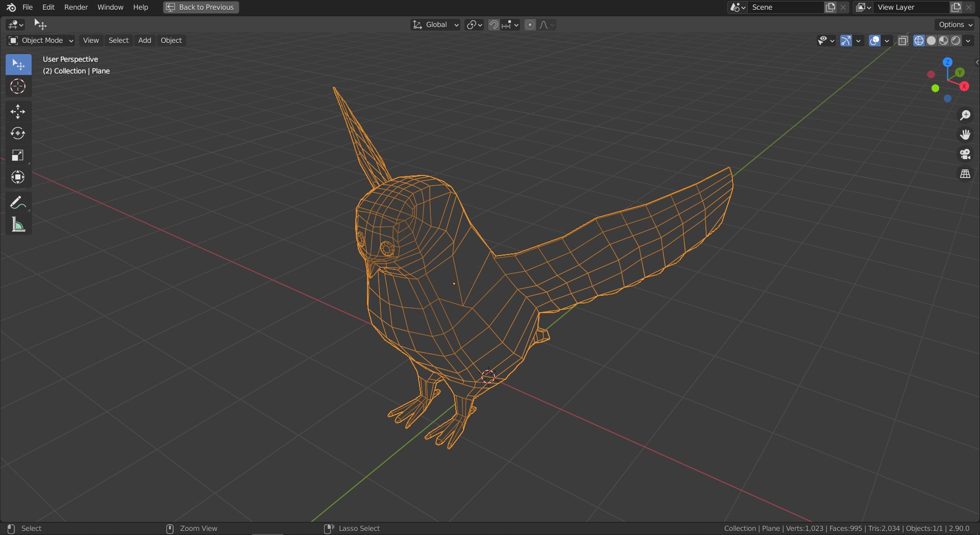Toggle snapping magnet icon
Viewport: 980px width, 535px height.
click(x=494, y=24)
